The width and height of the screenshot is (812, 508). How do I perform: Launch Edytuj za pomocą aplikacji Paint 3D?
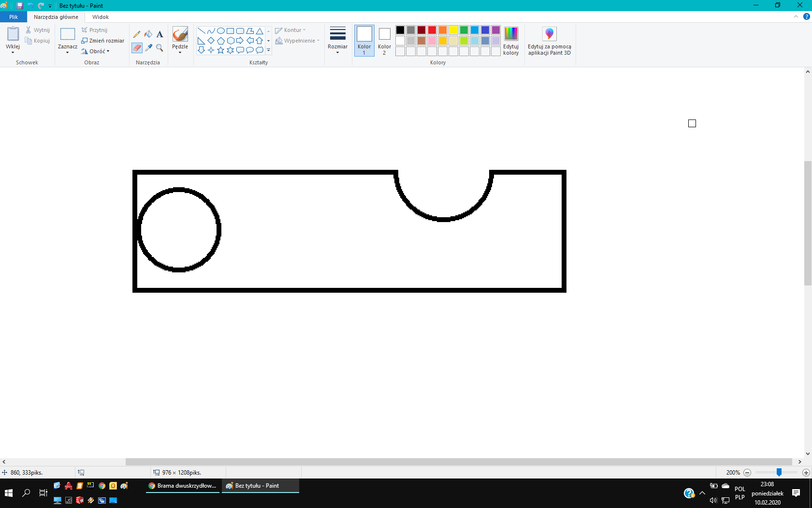click(549, 41)
